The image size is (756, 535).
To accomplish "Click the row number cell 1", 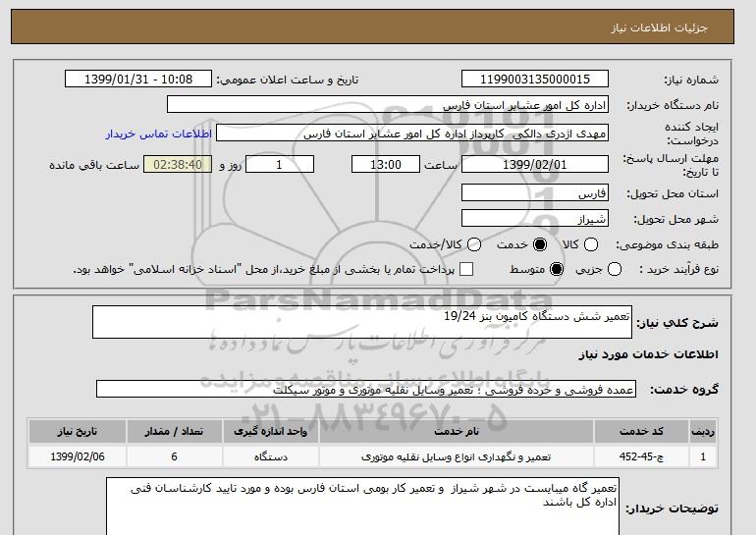I will point(703,456).
